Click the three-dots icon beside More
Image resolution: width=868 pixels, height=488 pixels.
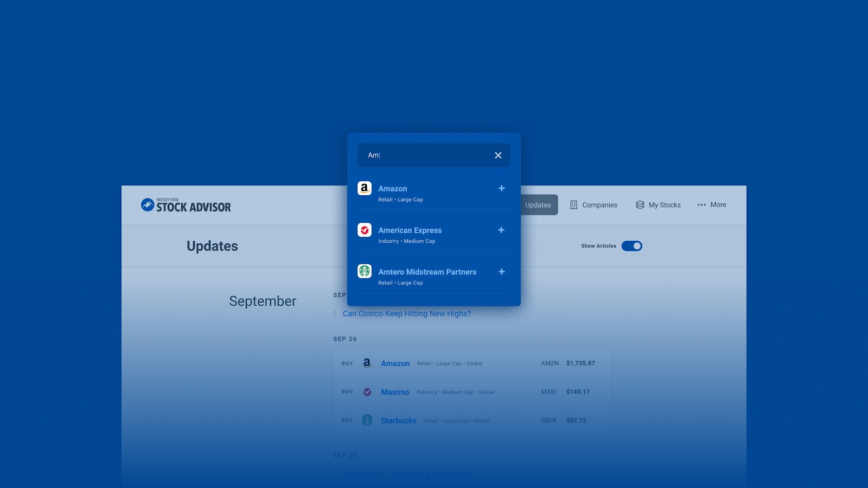coord(701,205)
